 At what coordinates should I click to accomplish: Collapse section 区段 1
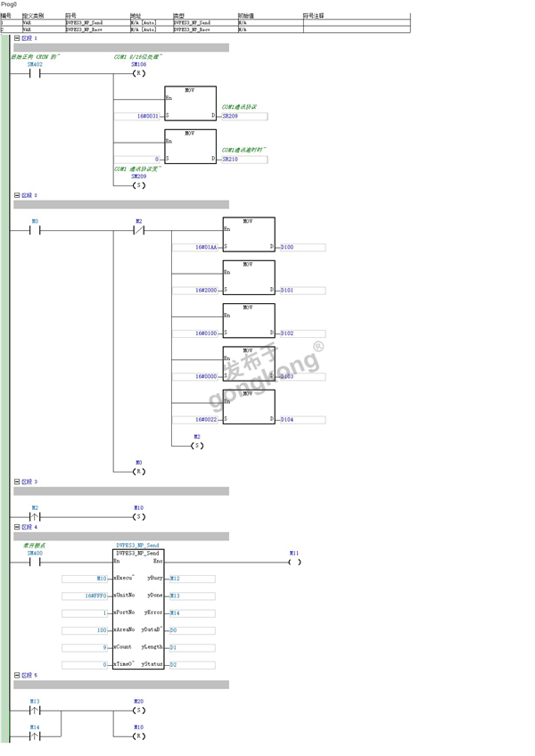[17, 38]
